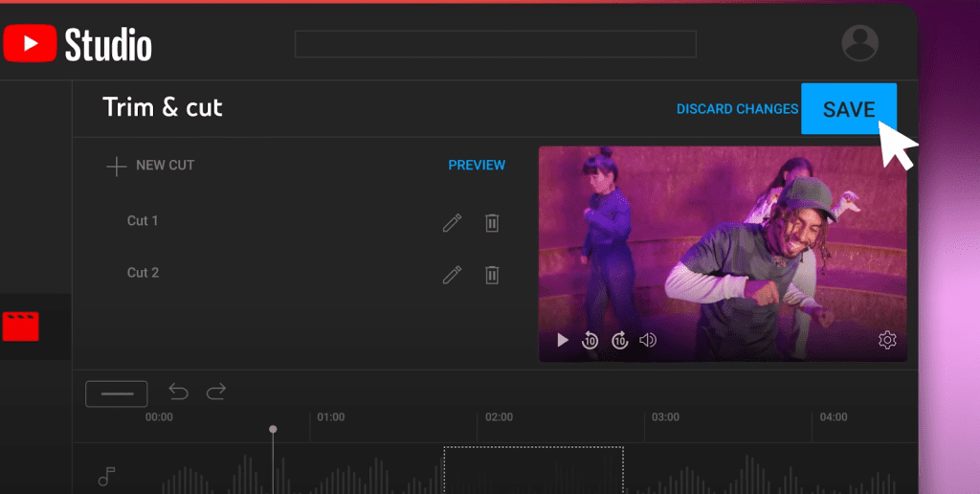Rewind video 10 seconds

coord(590,340)
